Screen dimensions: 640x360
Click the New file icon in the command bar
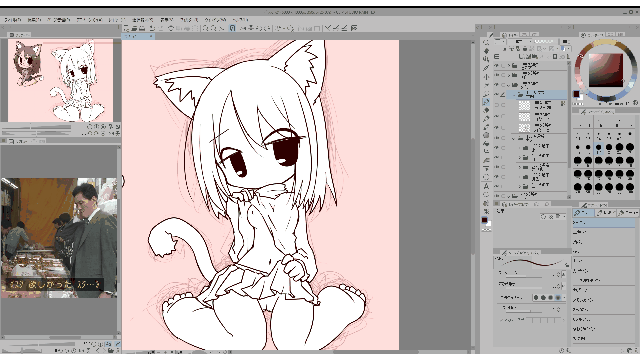point(127,28)
